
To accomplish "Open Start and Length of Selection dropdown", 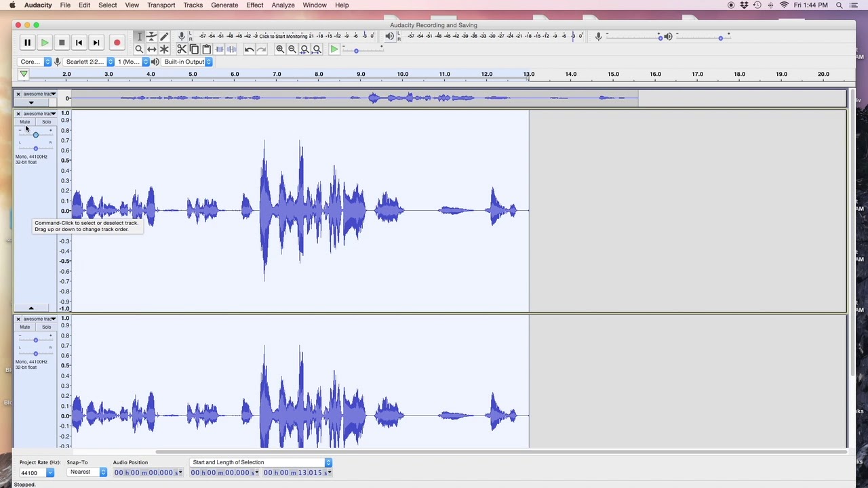I will [x=261, y=462].
